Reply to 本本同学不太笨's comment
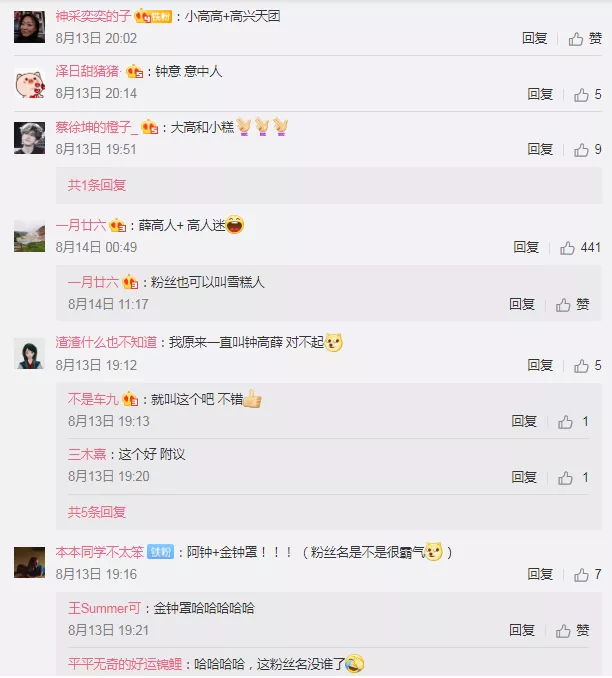The height and width of the screenshot is (678, 612). click(540, 574)
